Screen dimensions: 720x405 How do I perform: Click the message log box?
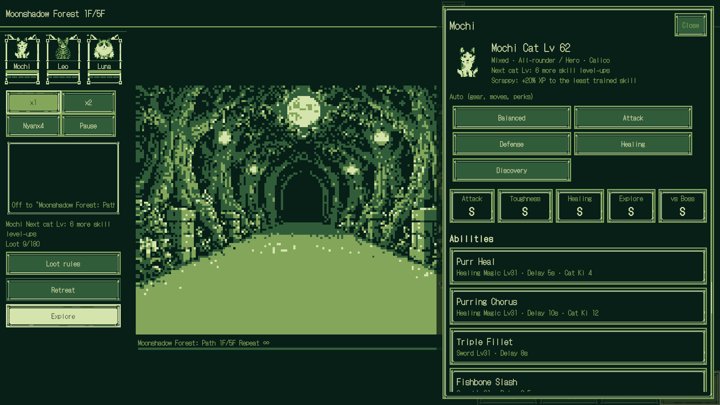point(63,178)
